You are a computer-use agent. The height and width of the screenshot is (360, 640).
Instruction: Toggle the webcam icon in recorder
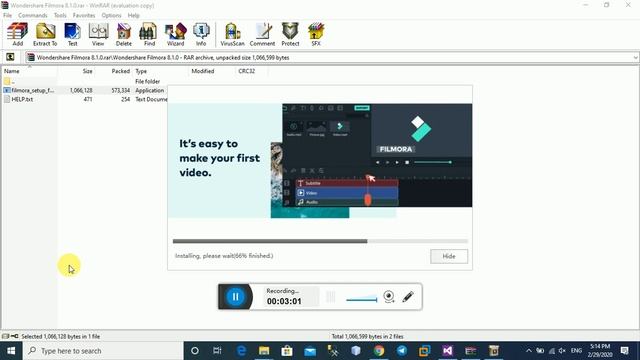tap(389, 297)
